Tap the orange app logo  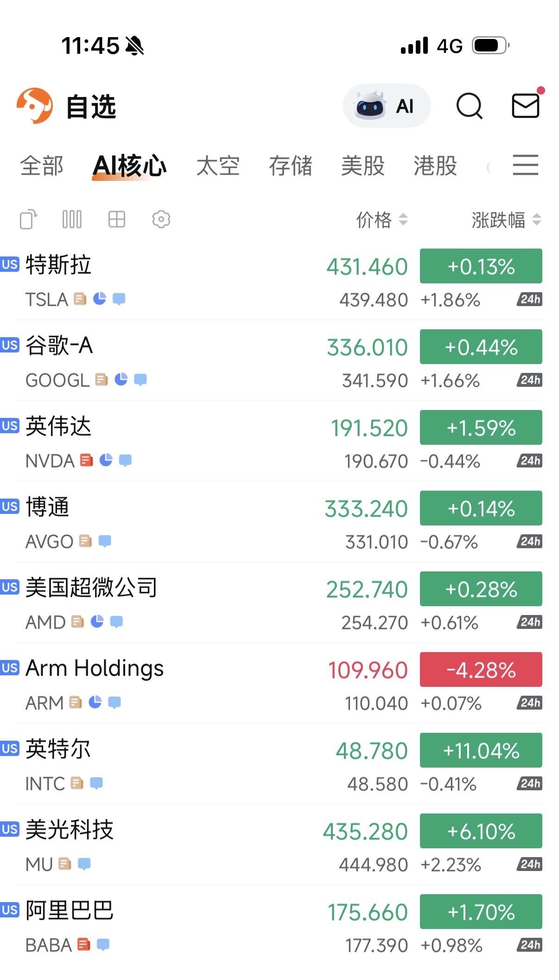[35, 106]
